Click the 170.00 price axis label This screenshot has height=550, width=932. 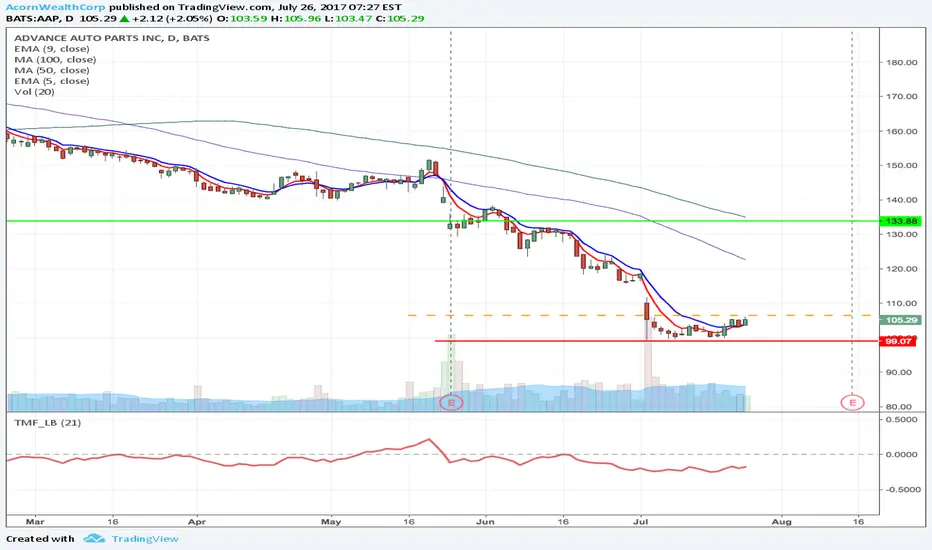pyautogui.click(x=902, y=96)
